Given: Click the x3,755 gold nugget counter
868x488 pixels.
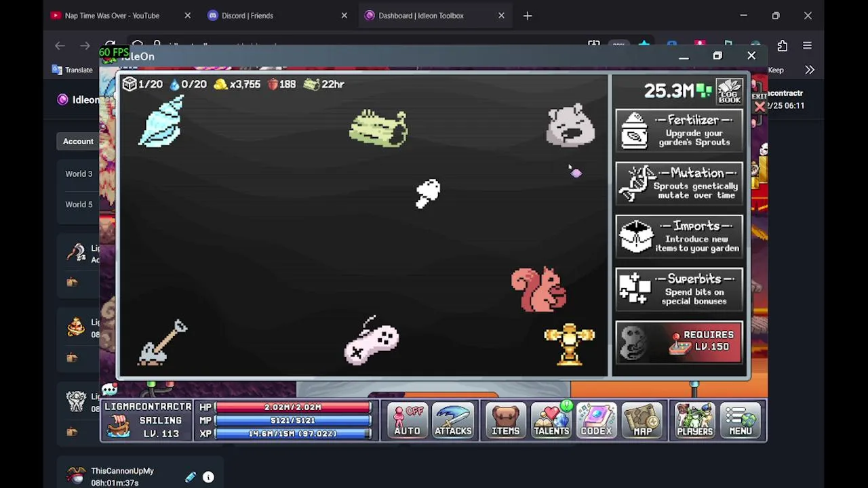Looking at the screenshot, I should pyautogui.click(x=237, y=84).
